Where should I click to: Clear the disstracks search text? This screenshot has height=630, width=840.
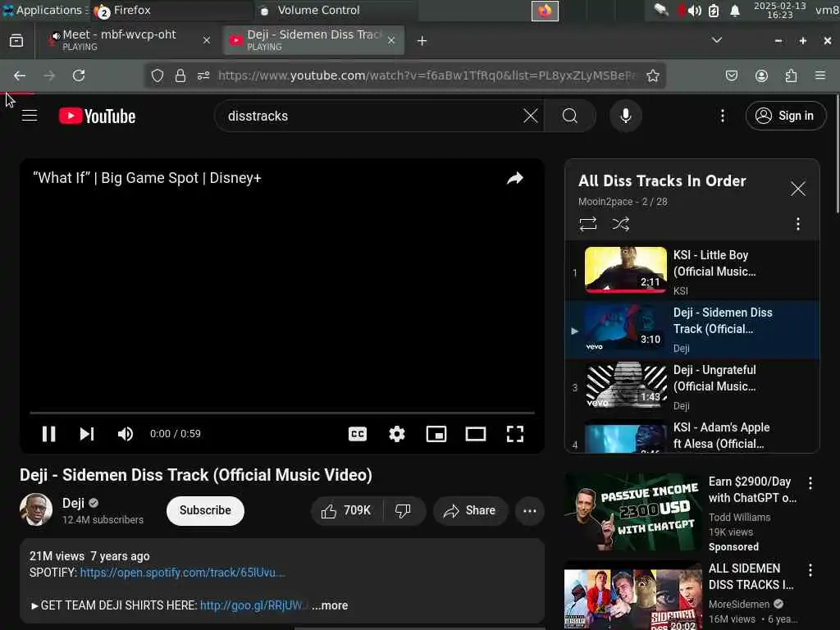pos(531,116)
